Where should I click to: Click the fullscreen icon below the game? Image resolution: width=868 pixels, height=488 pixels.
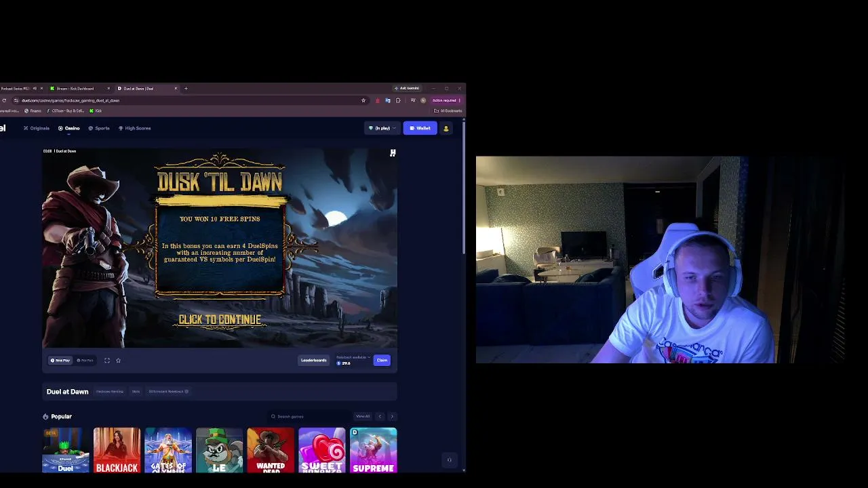[x=106, y=361]
